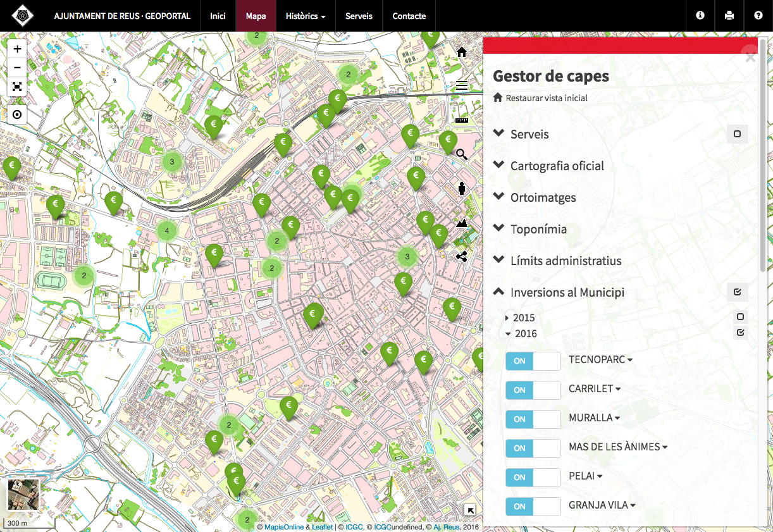Toggle the overview map arrow icon
This screenshot has width=773, height=532.
(x=470, y=510)
